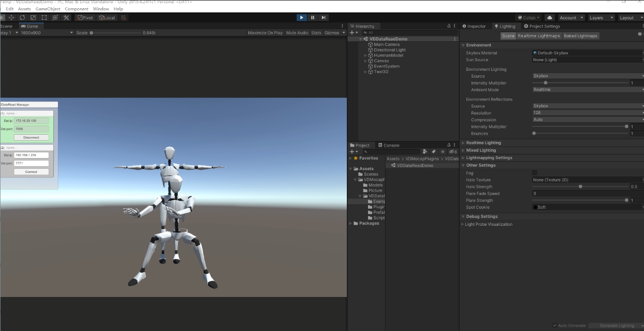Pause the game playback
644x331 pixels.
tap(313, 17)
